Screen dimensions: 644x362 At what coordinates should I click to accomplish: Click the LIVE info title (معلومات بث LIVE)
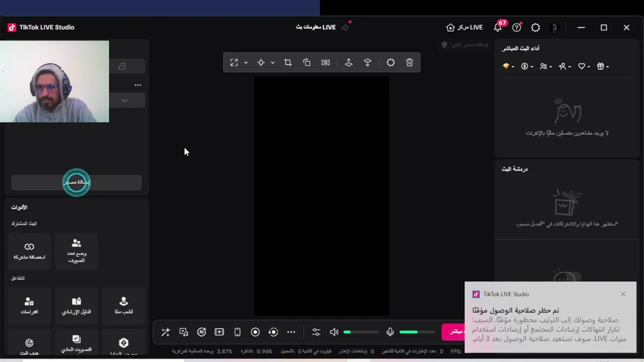[x=316, y=27]
